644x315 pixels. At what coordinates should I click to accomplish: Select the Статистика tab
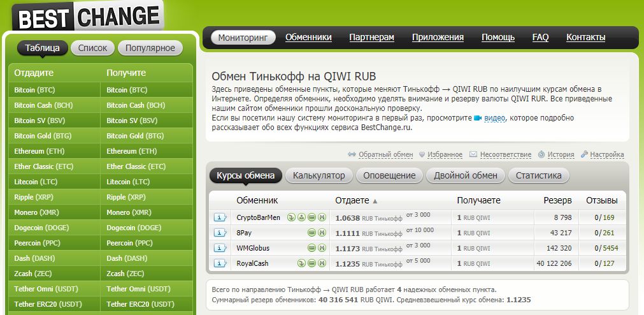coord(538,175)
